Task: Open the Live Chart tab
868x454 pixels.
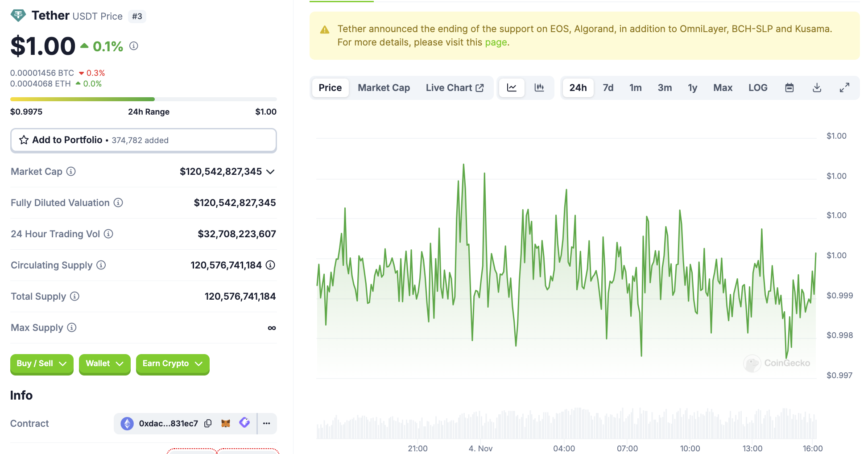Action: click(454, 88)
